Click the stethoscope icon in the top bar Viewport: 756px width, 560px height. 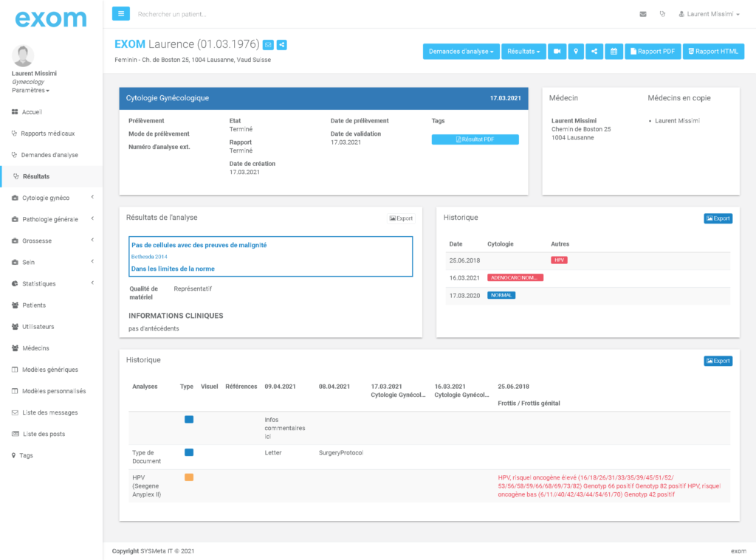pos(662,14)
